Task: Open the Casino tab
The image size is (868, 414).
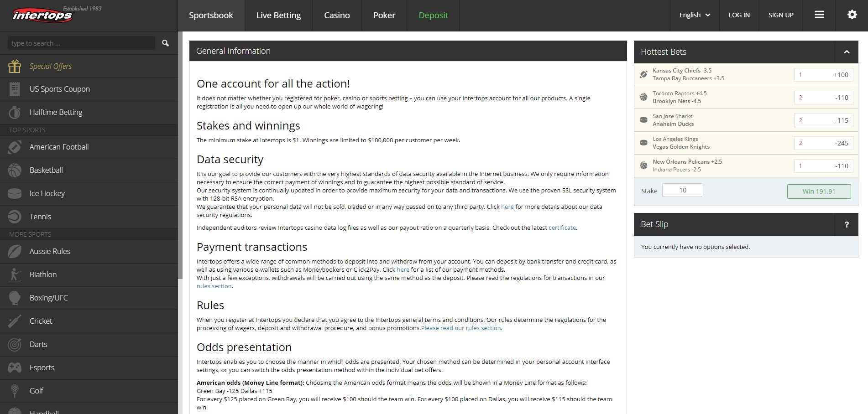Action: [x=337, y=15]
